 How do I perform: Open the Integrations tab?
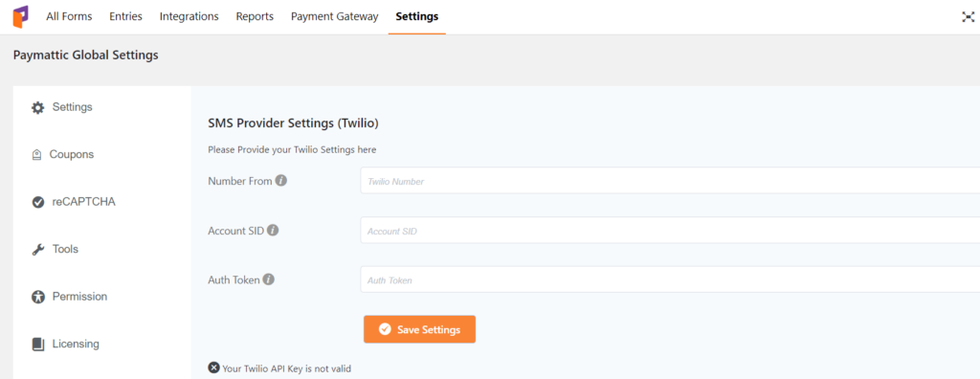189,17
